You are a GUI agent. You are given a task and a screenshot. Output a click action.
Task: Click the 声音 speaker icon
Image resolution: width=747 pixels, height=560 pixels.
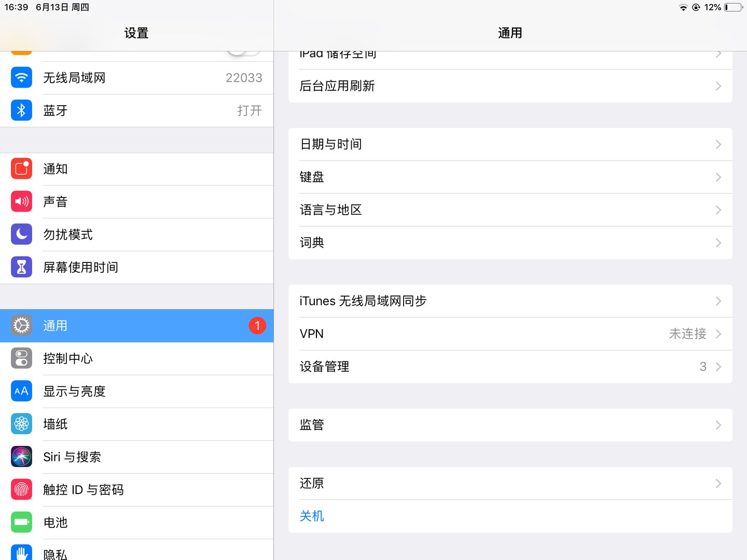(x=21, y=201)
